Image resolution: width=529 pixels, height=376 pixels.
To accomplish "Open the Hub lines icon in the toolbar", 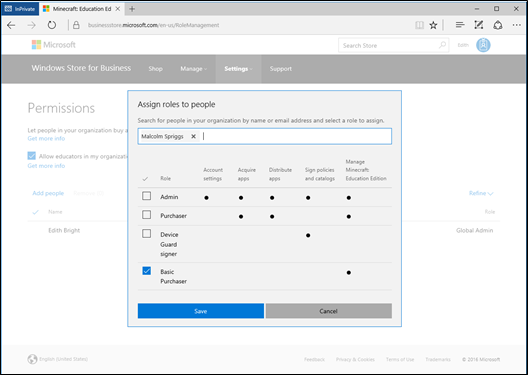I will click(460, 25).
